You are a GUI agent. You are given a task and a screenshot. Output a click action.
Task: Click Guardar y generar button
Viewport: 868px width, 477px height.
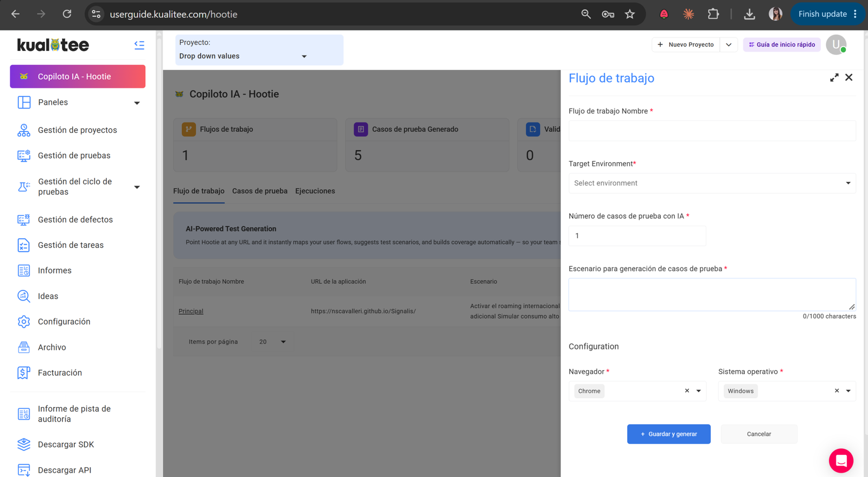tap(669, 434)
